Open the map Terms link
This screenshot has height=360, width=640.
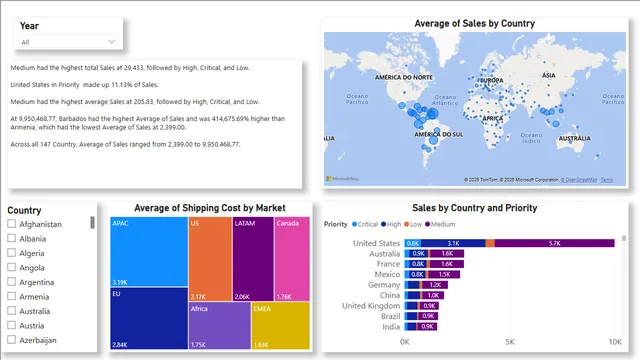pyautogui.click(x=607, y=180)
